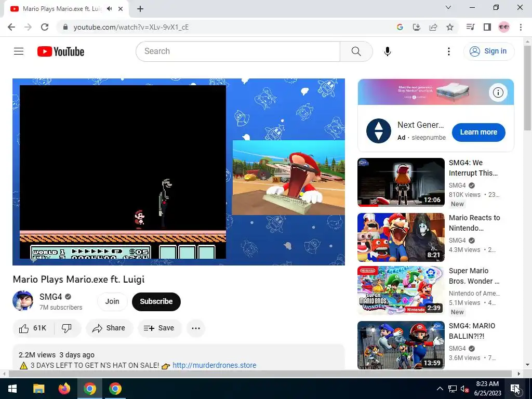The image size is (532, 399).
Task: Open more actions ellipsis under video
Action: point(196,328)
